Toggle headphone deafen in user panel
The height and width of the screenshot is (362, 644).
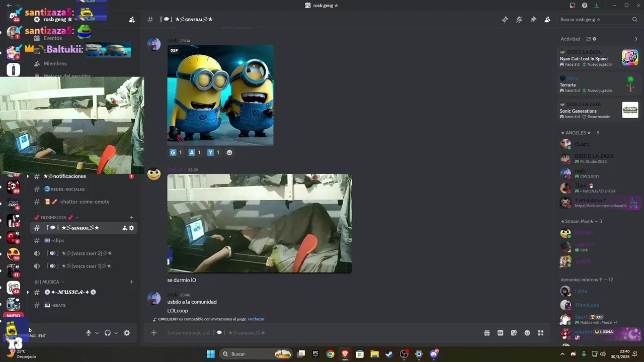point(108,333)
